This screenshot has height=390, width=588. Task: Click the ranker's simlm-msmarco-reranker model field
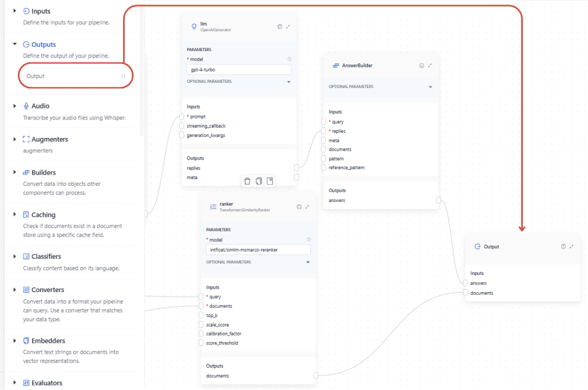(258, 249)
